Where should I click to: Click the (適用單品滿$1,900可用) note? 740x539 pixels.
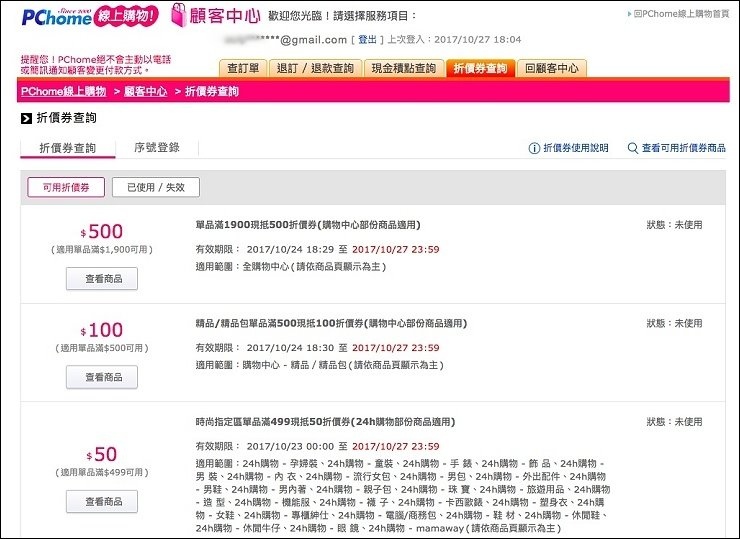coord(102,250)
